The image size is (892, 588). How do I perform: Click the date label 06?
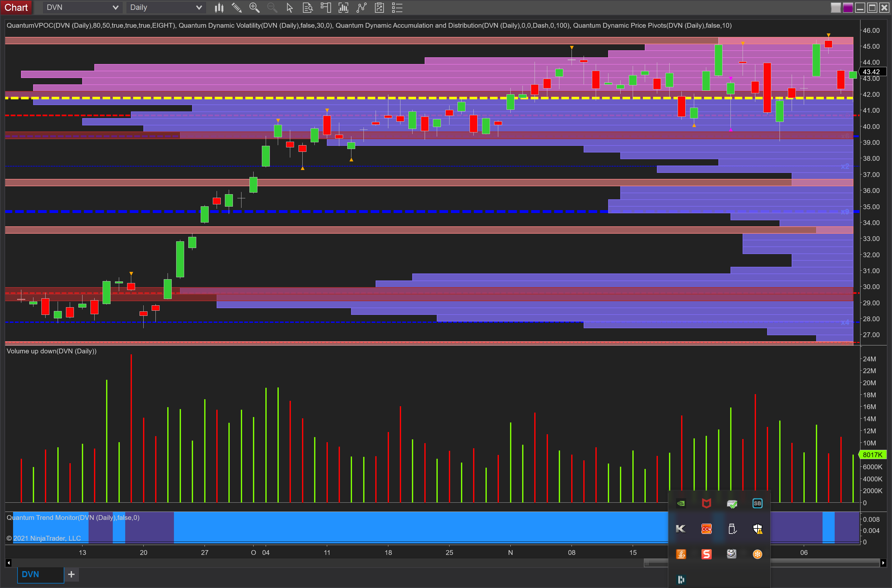tap(804, 552)
